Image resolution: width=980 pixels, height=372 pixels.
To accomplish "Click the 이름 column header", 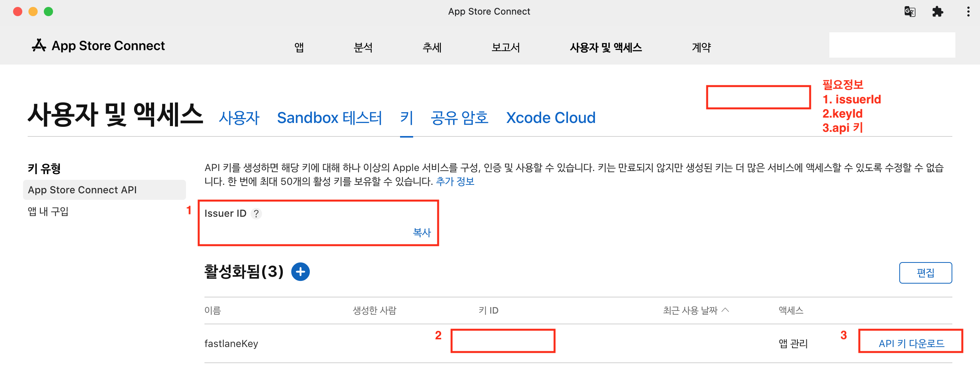I will tap(213, 310).
